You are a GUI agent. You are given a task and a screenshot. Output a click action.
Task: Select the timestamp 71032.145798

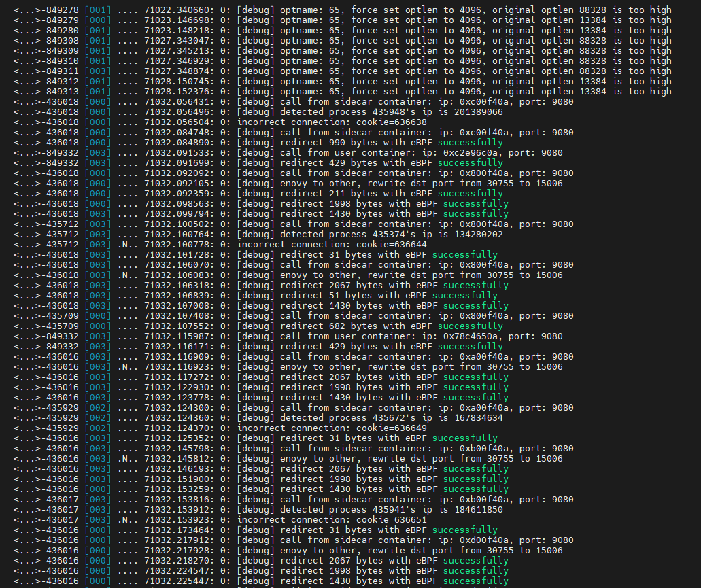177,449
